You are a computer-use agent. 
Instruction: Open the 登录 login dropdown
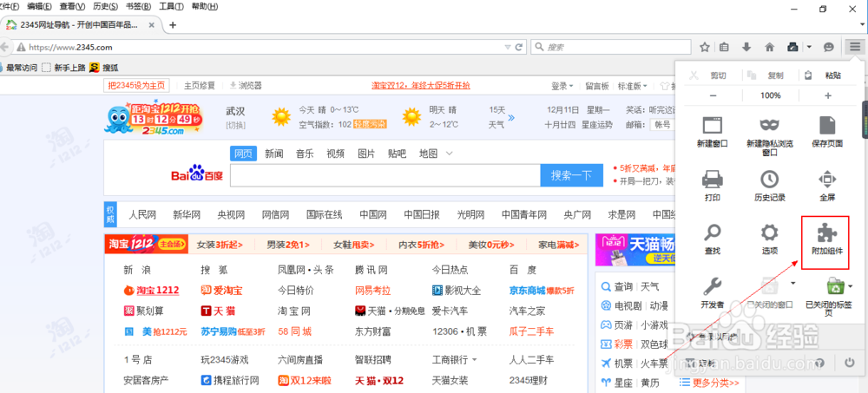(x=562, y=86)
